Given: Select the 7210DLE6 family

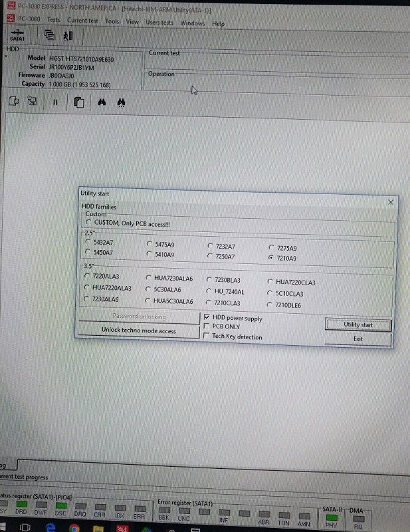Looking at the screenshot, I should click(284, 305).
